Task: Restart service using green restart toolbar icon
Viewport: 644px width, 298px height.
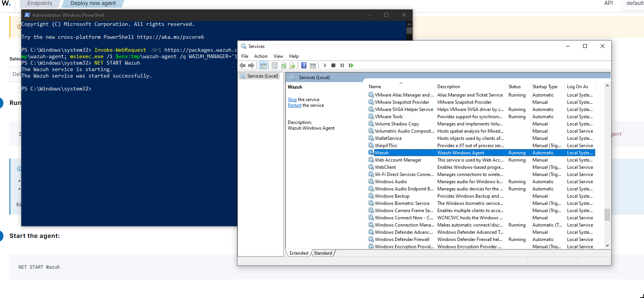Action: 351,65
